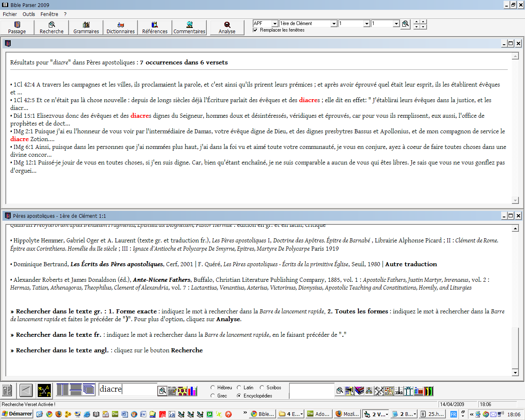525x420 pixels.
Task: Click the "diacre" quick search input field
Action: (128, 389)
